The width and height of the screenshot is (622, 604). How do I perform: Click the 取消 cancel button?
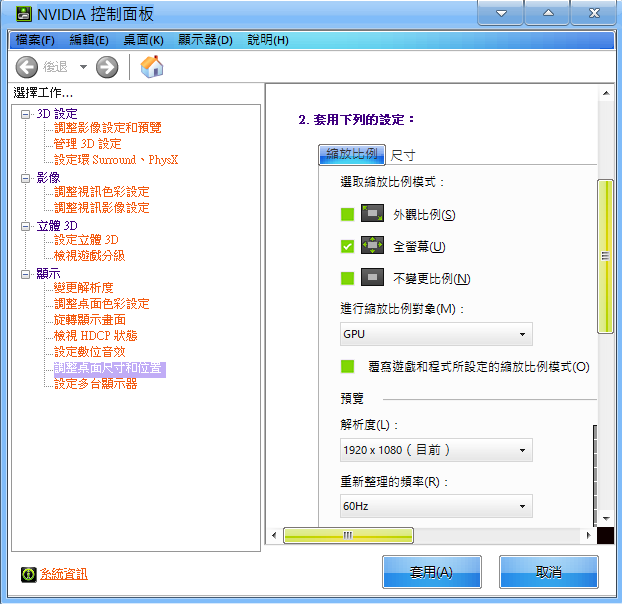point(549,572)
